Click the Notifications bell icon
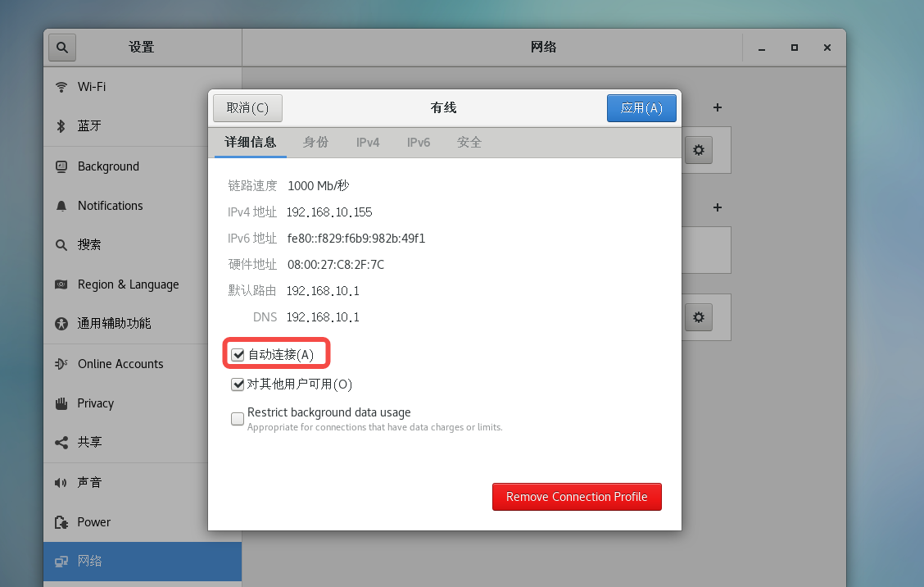This screenshot has height=587, width=924. [x=61, y=206]
